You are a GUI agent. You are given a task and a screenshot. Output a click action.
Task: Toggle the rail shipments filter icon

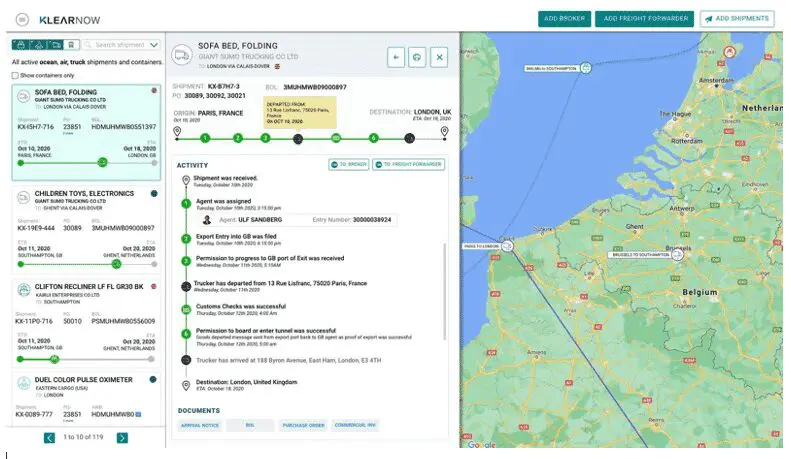click(71, 45)
